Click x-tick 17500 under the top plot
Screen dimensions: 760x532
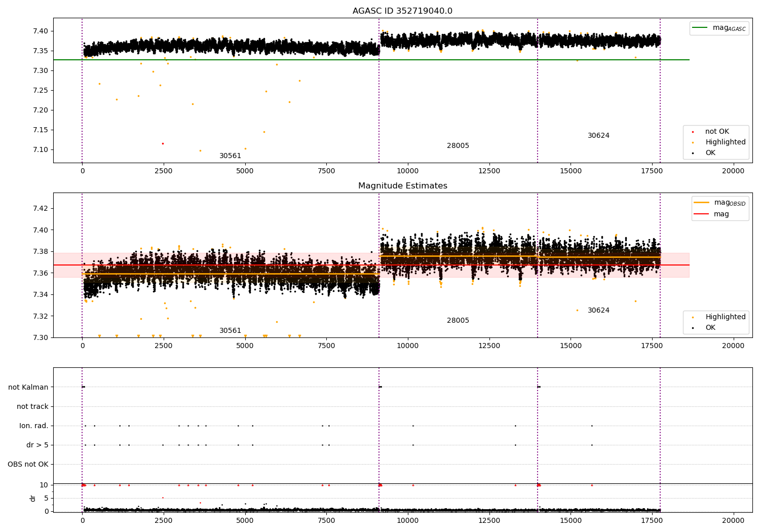click(x=652, y=171)
